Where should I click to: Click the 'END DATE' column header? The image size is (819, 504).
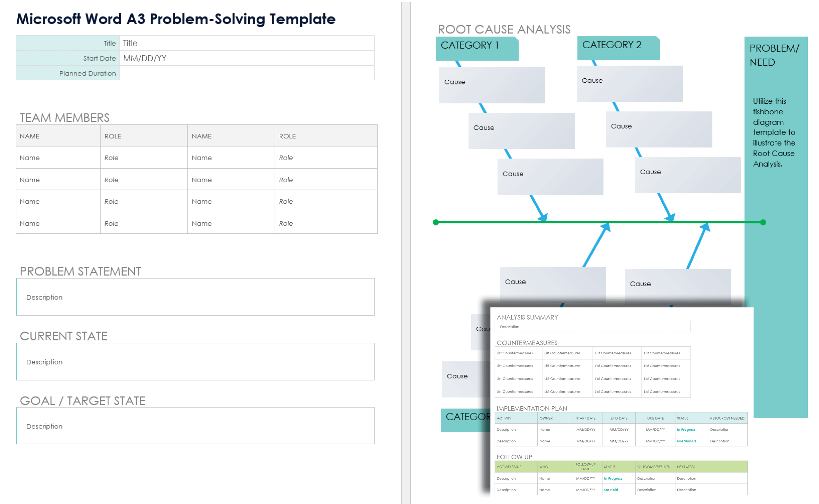tap(619, 418)
